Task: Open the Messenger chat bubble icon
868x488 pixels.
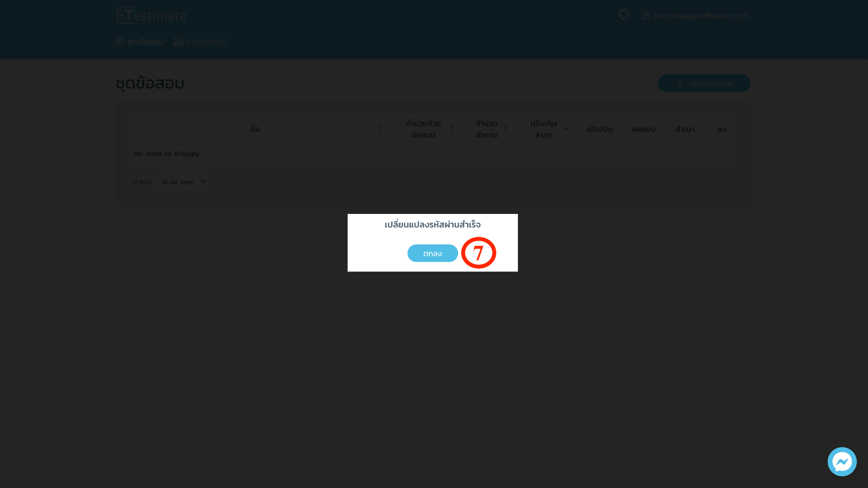Action: click(842, 462)
